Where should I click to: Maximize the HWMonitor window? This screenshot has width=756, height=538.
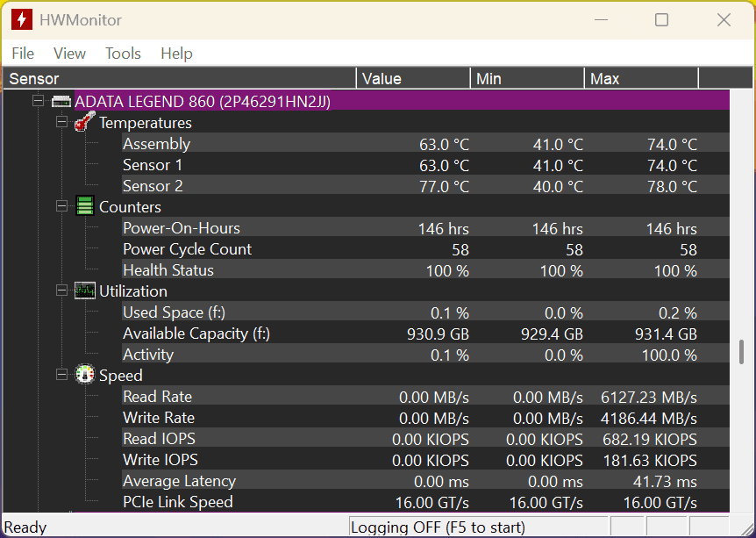point(661,20)
